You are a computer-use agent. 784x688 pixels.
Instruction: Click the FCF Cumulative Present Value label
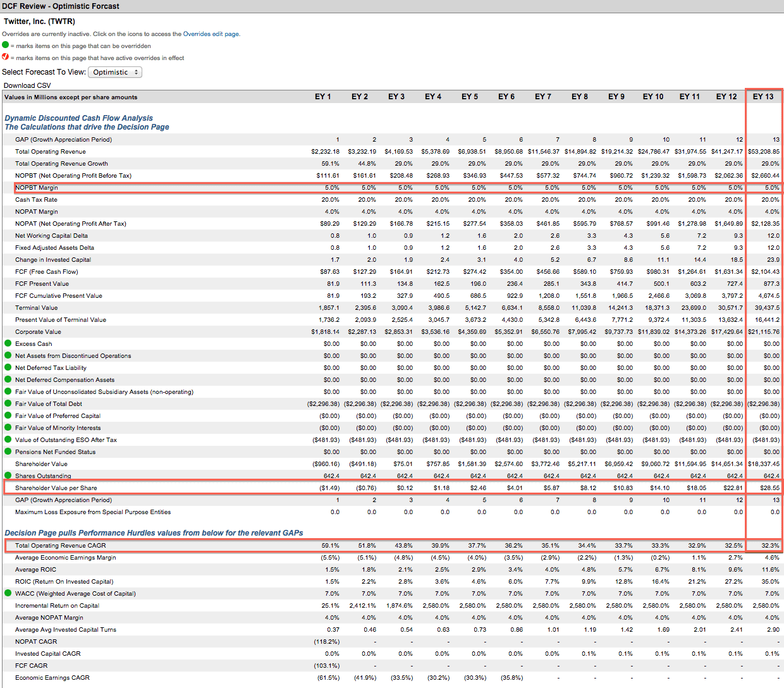pos(59,296)
